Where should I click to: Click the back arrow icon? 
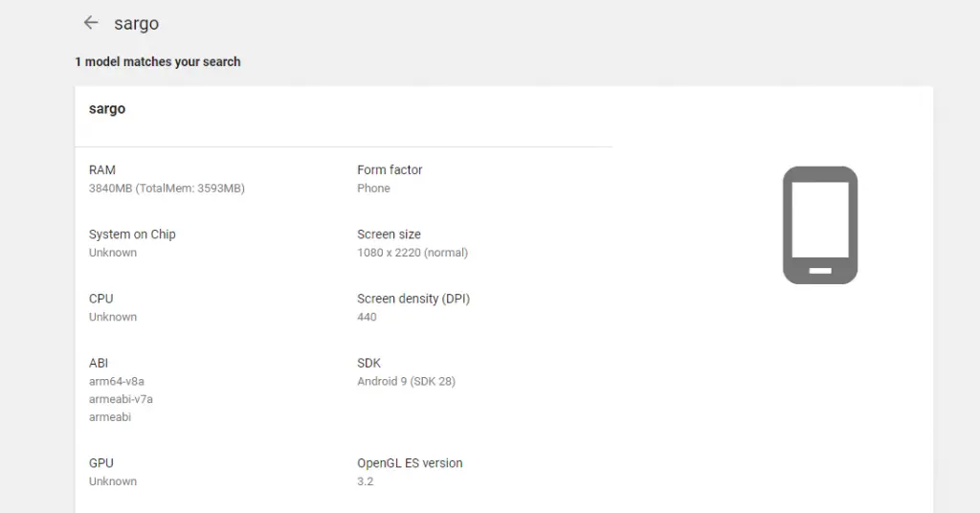coord(91,23)
